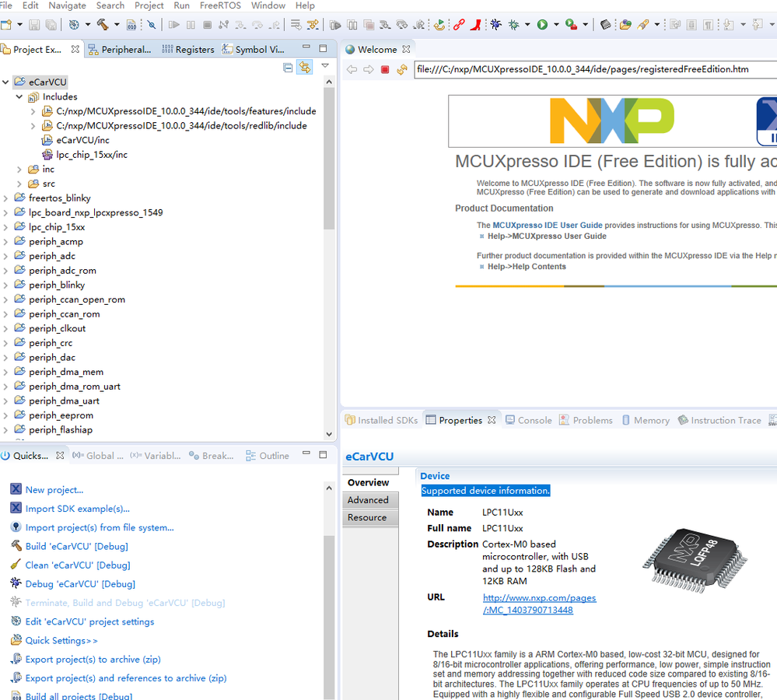Click MCUXpresso IDE User Guide link
Viewport: 777px width, 700px height.
tap(548, 225)
